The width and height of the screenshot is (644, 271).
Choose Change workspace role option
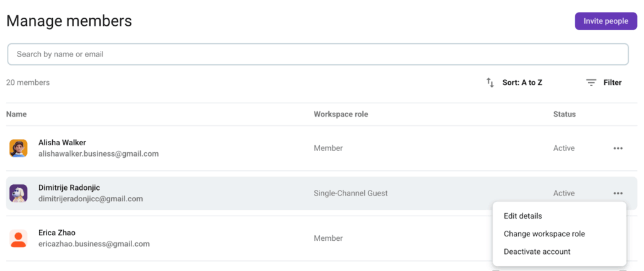(x=544, y=234)
